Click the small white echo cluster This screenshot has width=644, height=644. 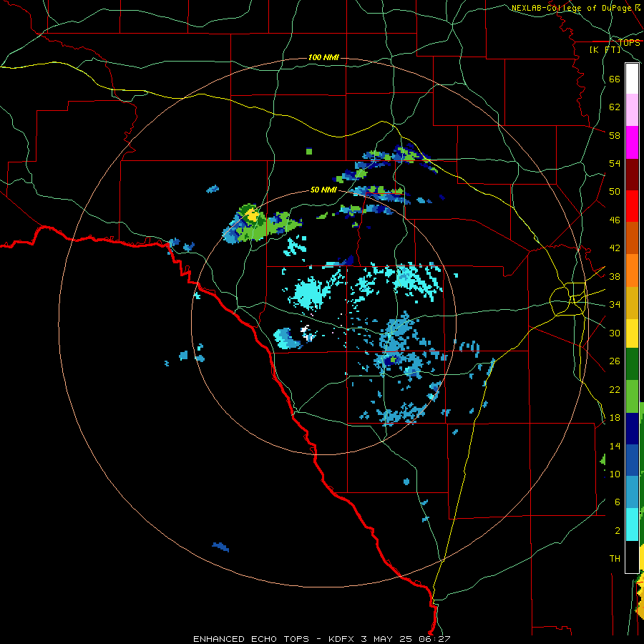308,333
